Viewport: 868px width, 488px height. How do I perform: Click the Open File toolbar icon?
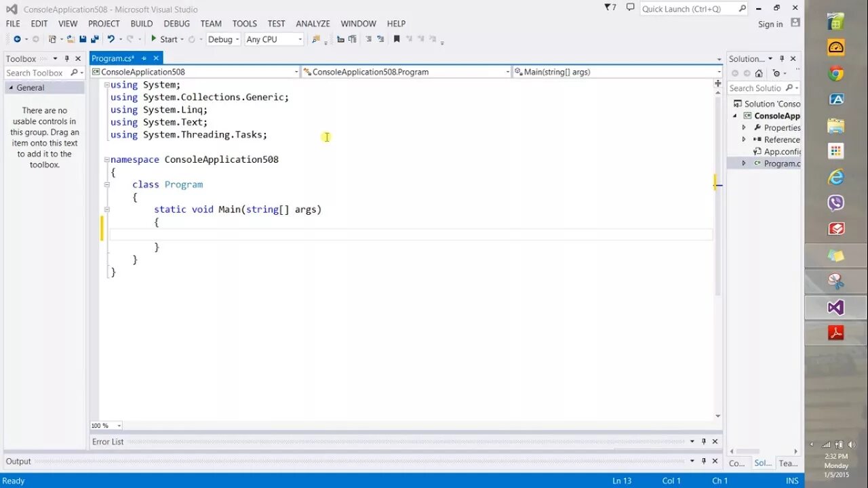click(x=71, y=39)
